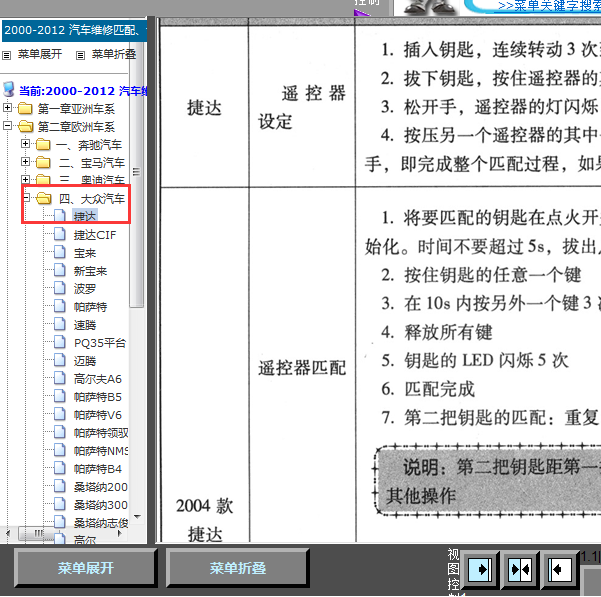The height and width of the screenshot is (597, 601).
Task: Click the horizontal scrollbar thumb in tree panel
Action: pyautogui.click(x=39, y=533)
